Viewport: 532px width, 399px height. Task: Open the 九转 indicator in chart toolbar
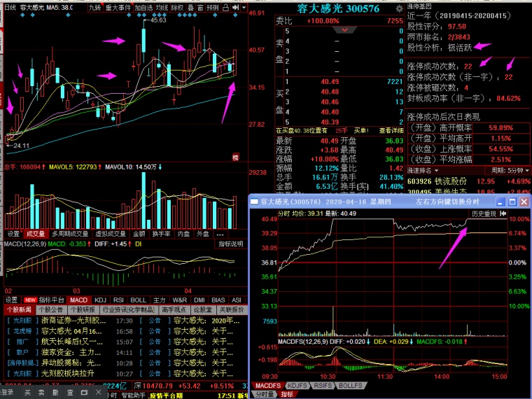[94, 7]
